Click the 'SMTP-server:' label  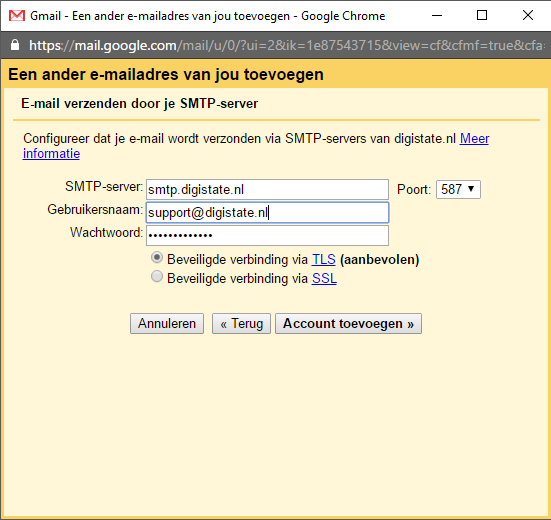point(104,187)
